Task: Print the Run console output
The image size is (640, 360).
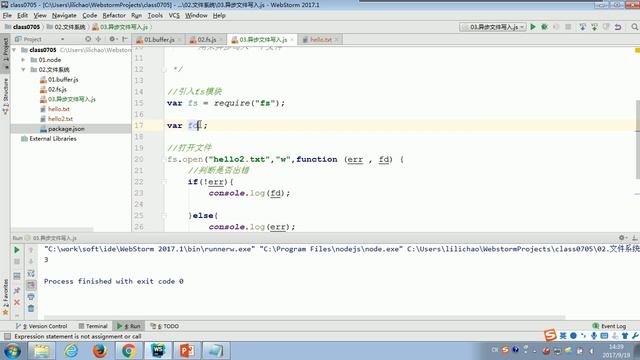Action: 31,297
